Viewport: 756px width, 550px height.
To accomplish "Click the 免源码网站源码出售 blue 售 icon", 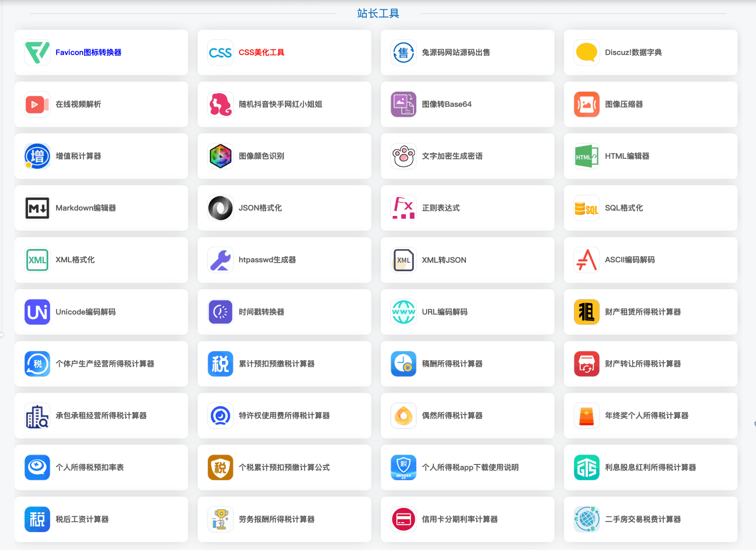I will tap(404, 52).
